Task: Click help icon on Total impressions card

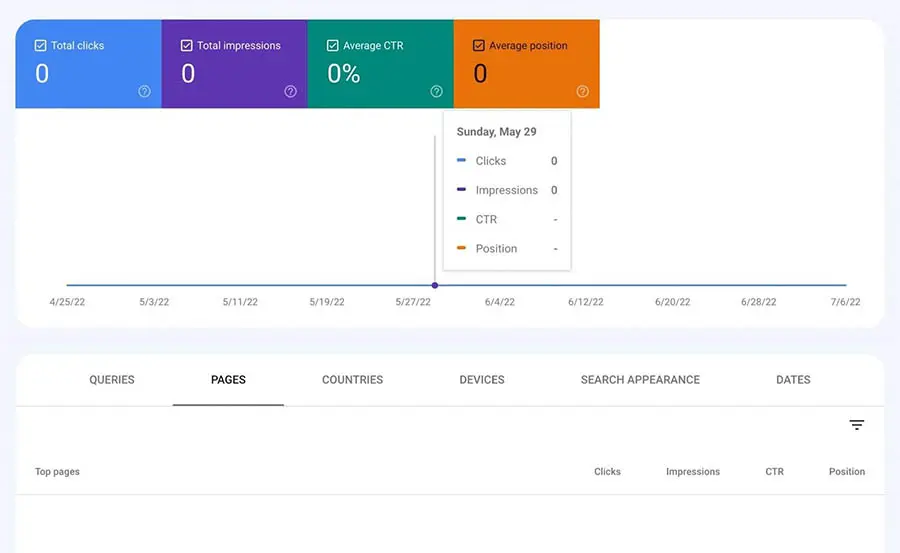Action: point(290,91)
